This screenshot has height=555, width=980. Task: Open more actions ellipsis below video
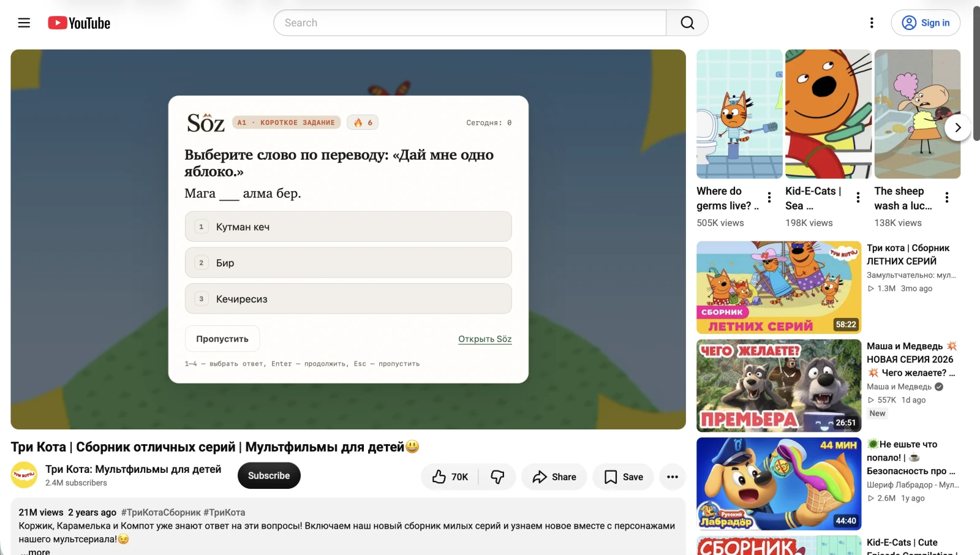click(672, 477)
